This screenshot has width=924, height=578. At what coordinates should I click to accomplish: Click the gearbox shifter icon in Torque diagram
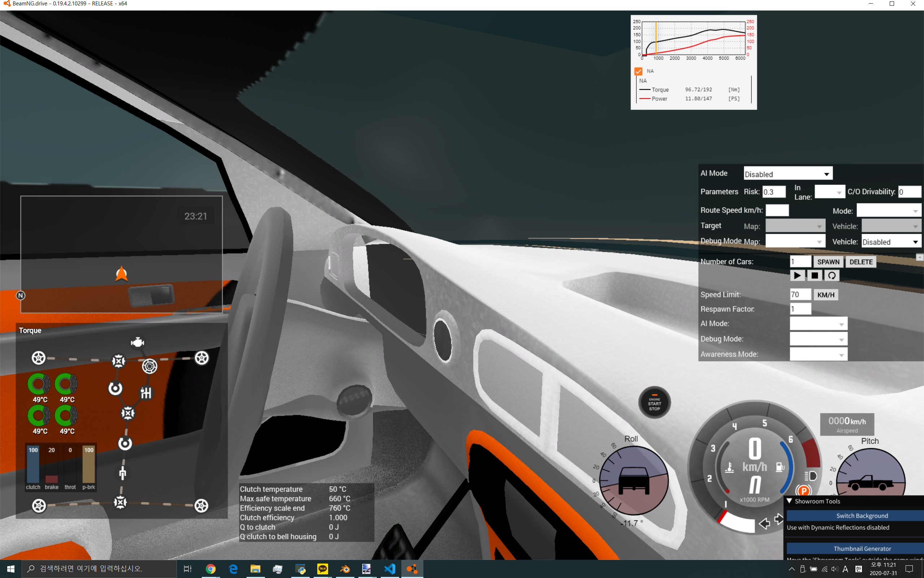point(146,393)
